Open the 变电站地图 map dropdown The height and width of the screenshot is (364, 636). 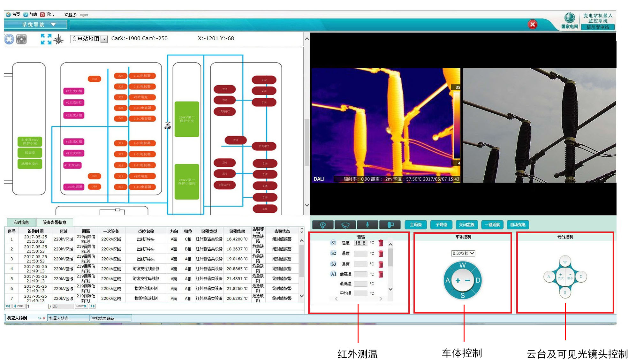pos(104,39)
